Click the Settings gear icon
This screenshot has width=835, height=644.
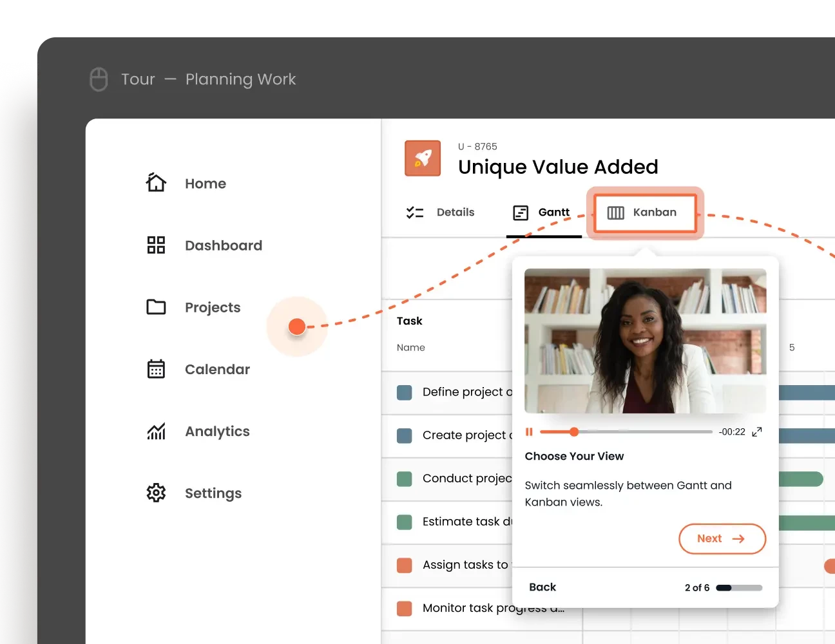click(156, 493)
